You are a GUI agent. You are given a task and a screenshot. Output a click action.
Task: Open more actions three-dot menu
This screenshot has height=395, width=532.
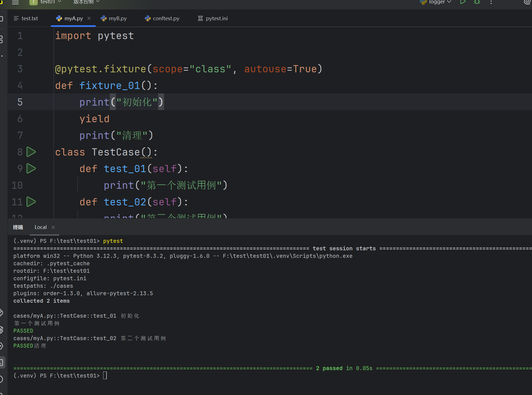[491, 2]
